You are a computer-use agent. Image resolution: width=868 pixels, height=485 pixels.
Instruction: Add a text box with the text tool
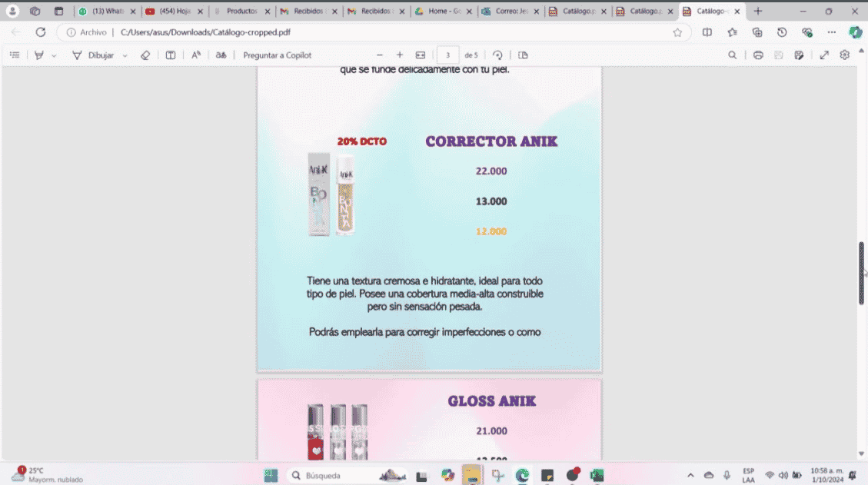171,55
